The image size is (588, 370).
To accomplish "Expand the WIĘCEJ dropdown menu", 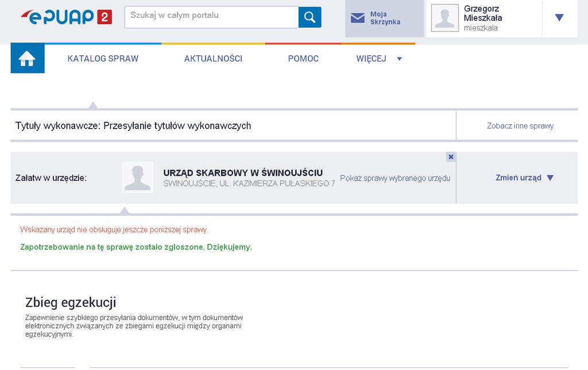I will pos(379,59).
